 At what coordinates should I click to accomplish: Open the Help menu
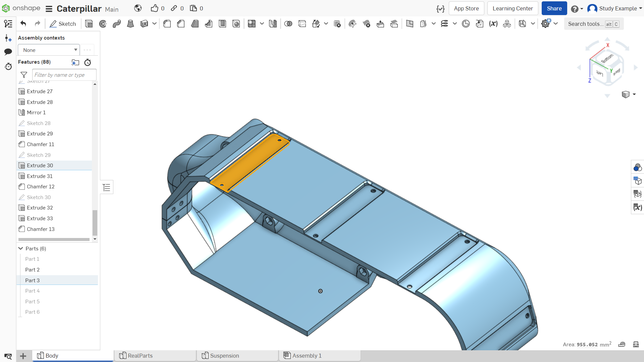[577, 9]
